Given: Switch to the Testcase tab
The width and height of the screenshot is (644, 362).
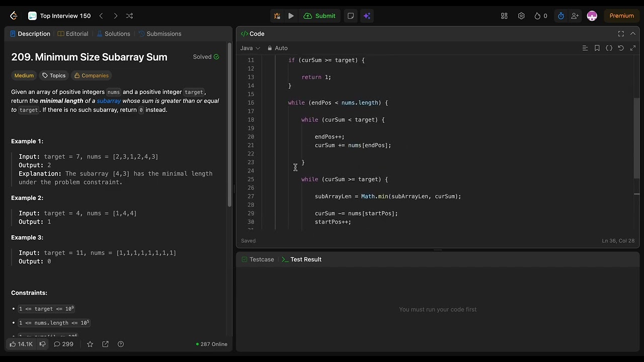Looking at the screenshot, I should coord(258,259).
